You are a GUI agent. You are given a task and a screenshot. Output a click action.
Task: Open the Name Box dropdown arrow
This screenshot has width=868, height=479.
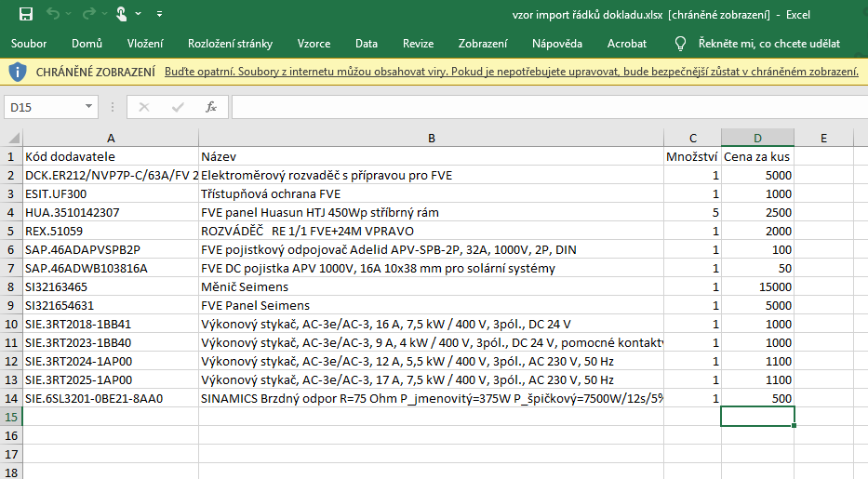pos(88,107)
